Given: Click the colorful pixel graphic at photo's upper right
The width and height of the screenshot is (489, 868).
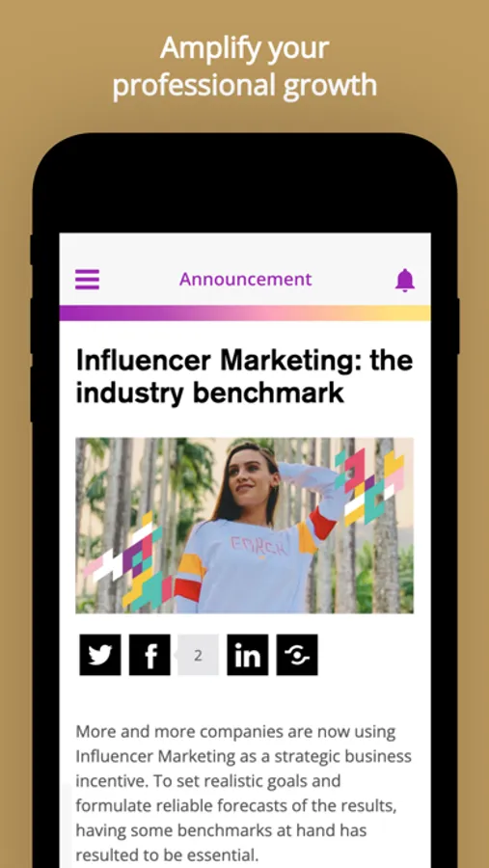Looking at the screenshot, I should pyautogui.click(x=369, y=486).
